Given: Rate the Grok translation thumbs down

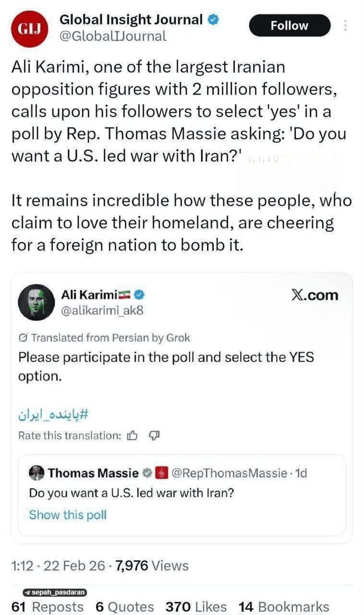Looking at the screenshot, I should pos(153,436).
